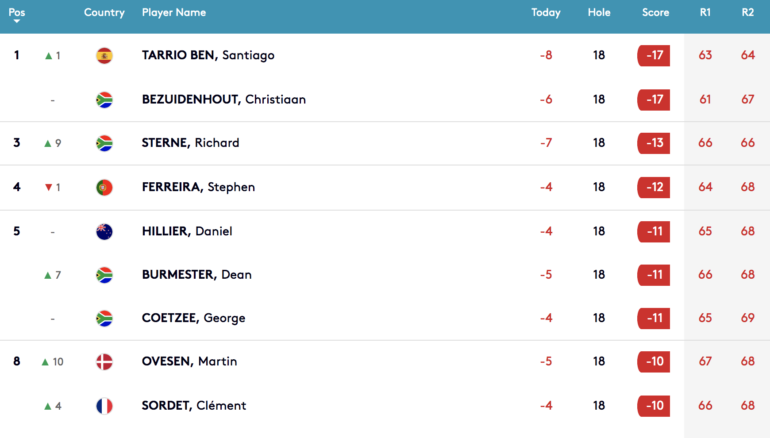Click Portugal flag next to Ferreira
This screenshot has width=770, height=438.
pos(104,187)
